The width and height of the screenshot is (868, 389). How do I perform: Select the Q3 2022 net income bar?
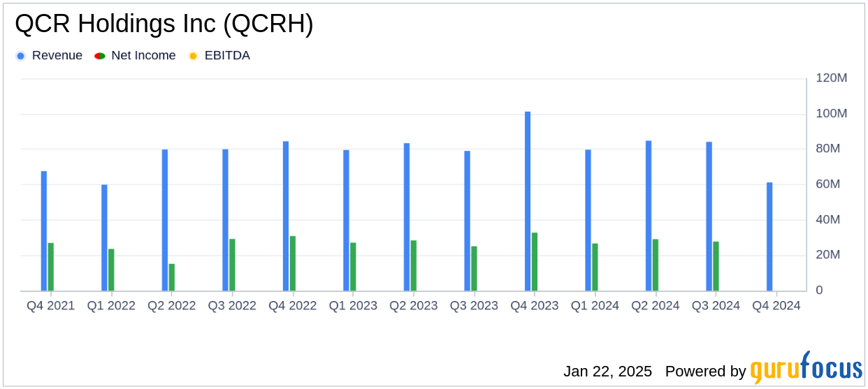[x=232, y=265]
